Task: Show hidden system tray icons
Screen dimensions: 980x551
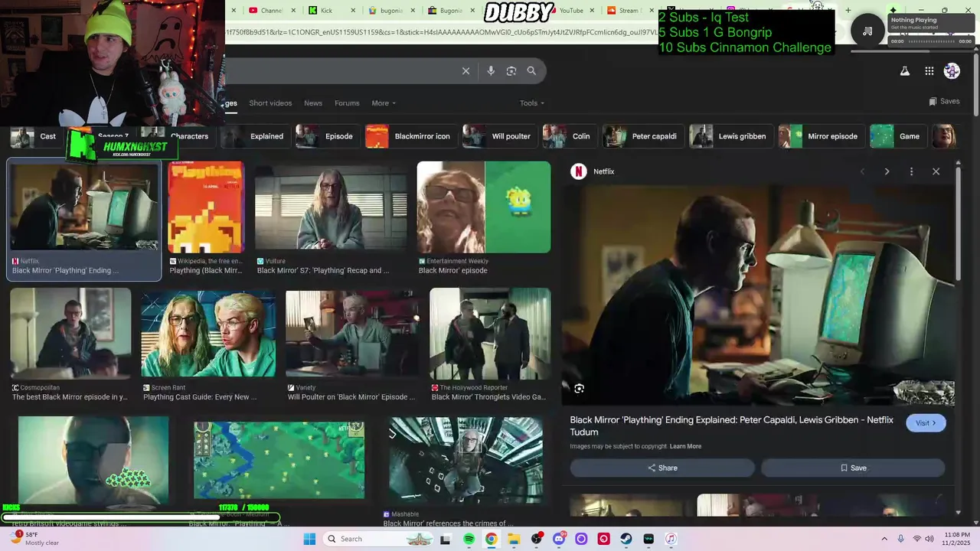Action: point(884,539)
